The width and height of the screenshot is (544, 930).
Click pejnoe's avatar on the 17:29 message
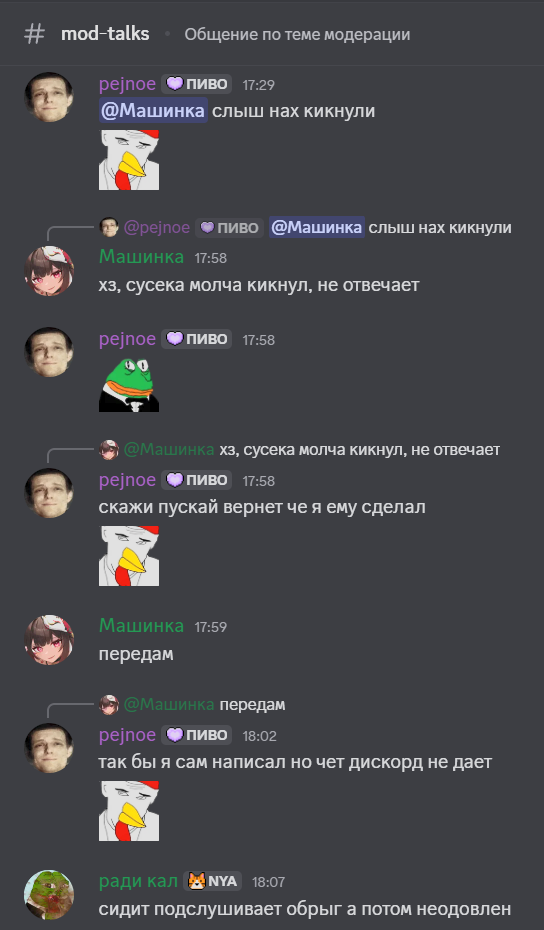click(49, 97)
